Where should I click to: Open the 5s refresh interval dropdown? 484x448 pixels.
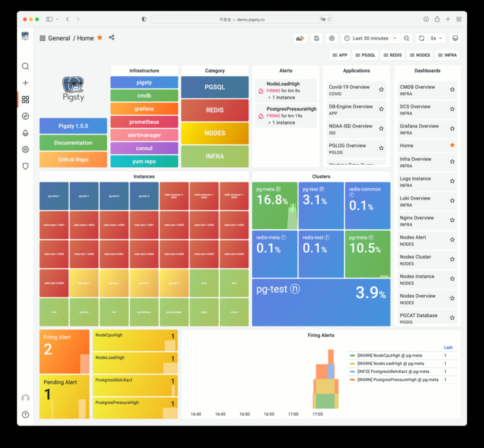click(436, 38)
